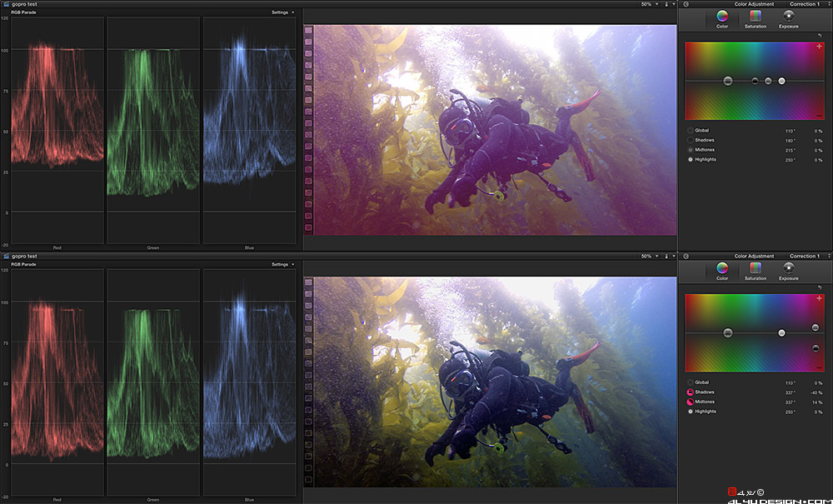Screen dimensions: 833x504
Task: Click the reset arrow in the lower color board
Action: (820, 288)
